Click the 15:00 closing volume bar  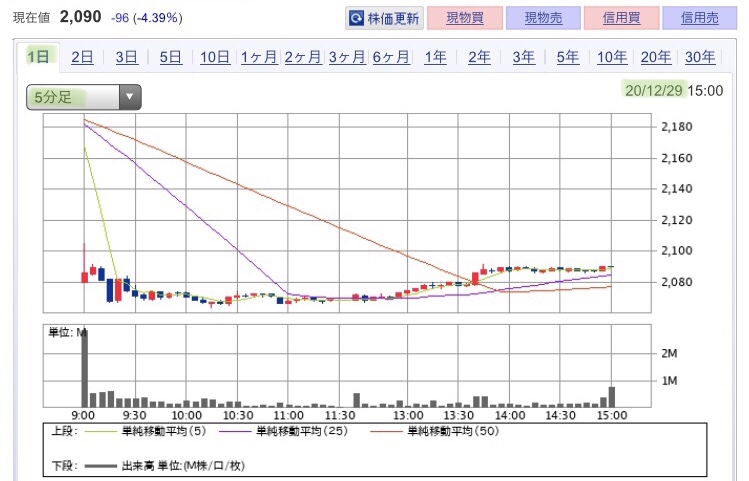[x=611, y=397]
